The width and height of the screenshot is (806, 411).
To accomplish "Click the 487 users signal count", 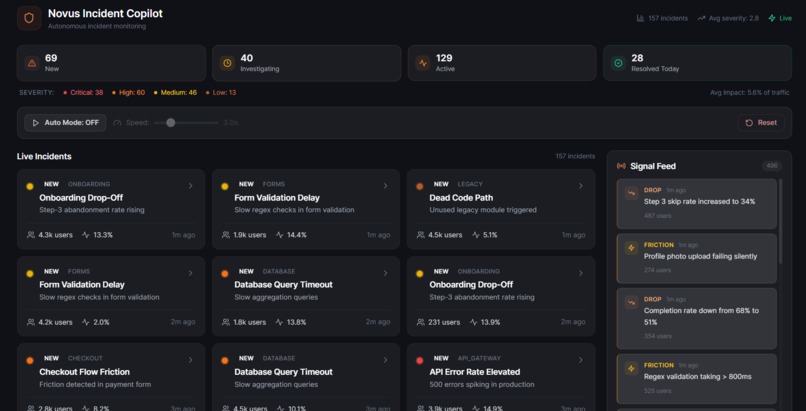I will click(x=657, y=216).
